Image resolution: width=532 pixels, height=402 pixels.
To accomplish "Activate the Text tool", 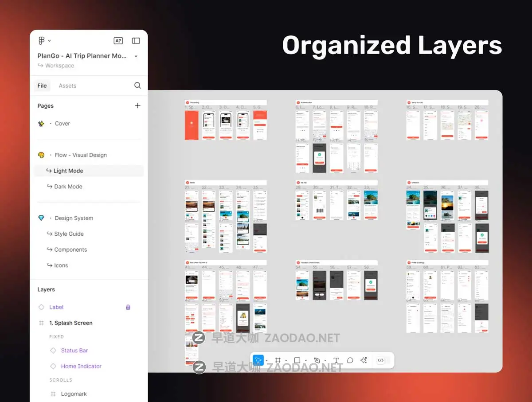I will tap(336, 360).
